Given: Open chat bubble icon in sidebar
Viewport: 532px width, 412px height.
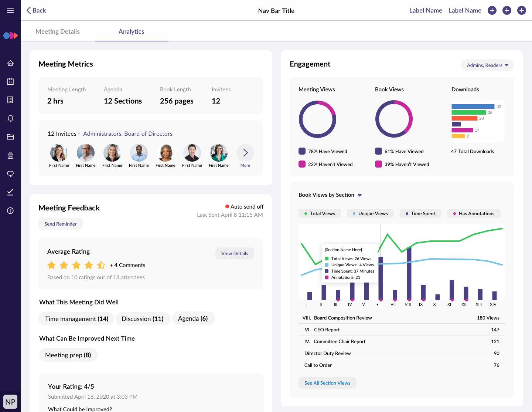Looking at the screenshot, I should point(10,174).
